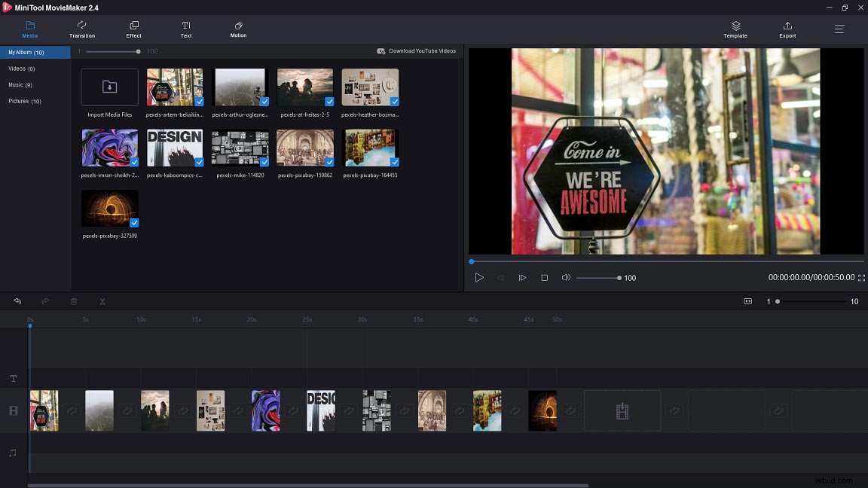Image resolution: width=868 pixels, height=488 pixels.
Task: Open templates using the Template icon
Action: click(x=735, y=30)
